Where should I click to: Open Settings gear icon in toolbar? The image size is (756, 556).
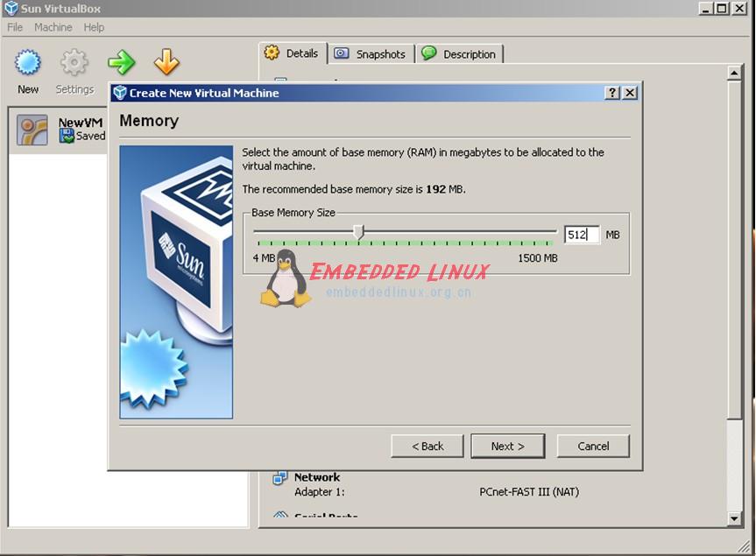(74, 62)
